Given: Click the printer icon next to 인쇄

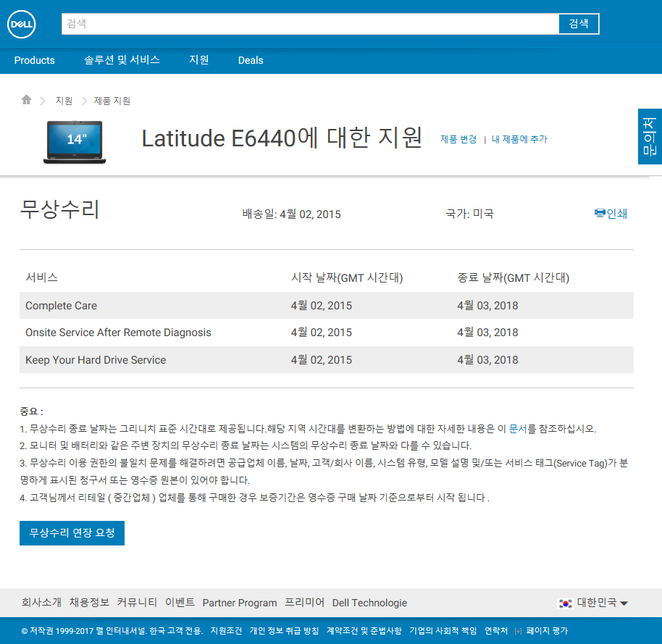Looking at the screenshot, I should coord(600,213).
